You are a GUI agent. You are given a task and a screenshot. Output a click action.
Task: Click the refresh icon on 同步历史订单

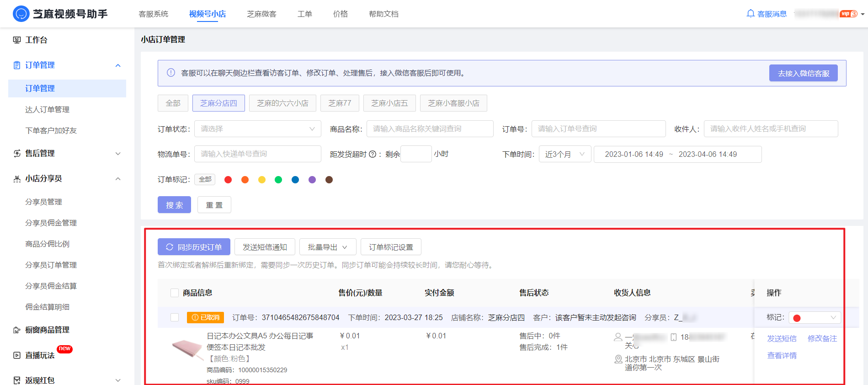click(x=170, y=247)
